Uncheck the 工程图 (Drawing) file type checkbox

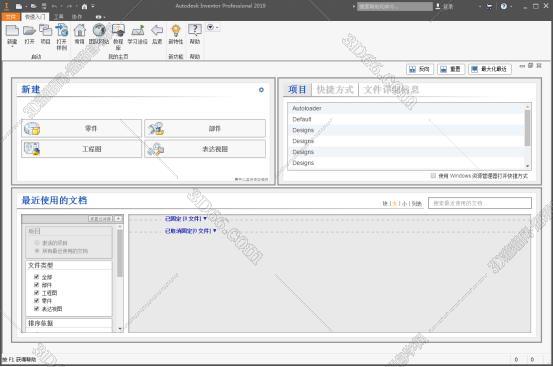click(36, 293)
